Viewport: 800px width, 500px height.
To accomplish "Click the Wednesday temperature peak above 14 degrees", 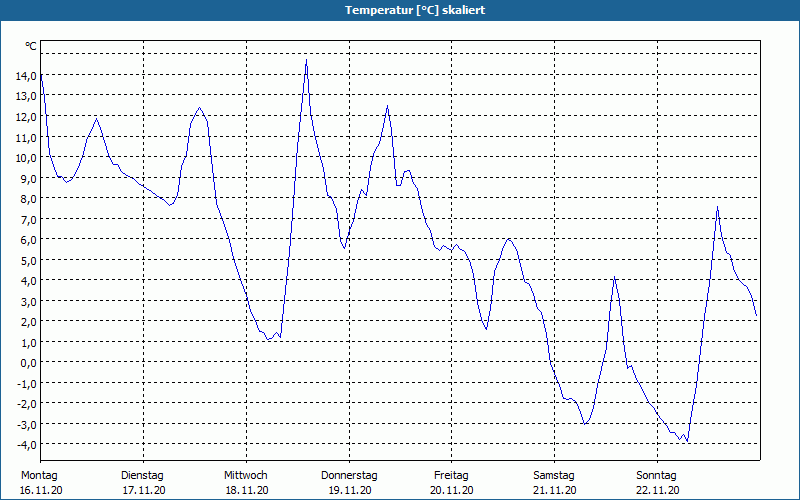I will [x=306, y=60].
